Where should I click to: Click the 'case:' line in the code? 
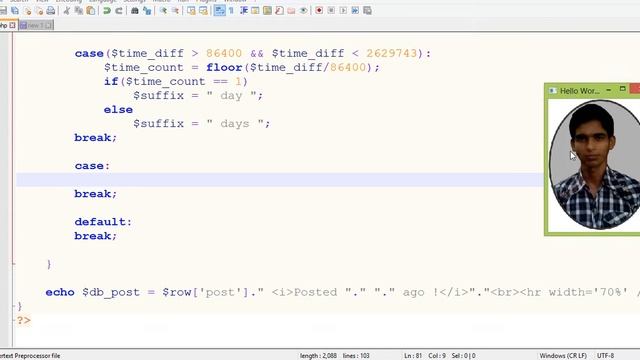point(92,166)
